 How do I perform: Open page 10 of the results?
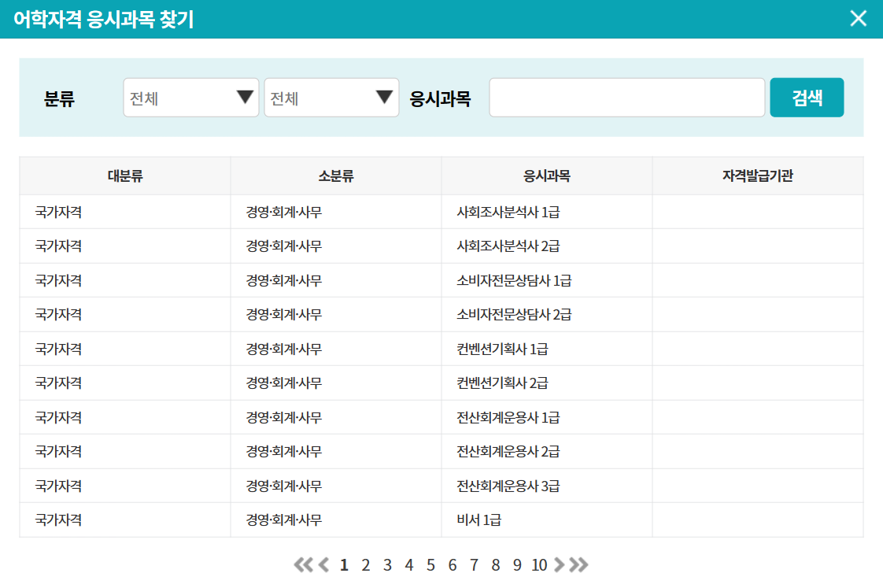pyautogui.click(x=541, y=564)
